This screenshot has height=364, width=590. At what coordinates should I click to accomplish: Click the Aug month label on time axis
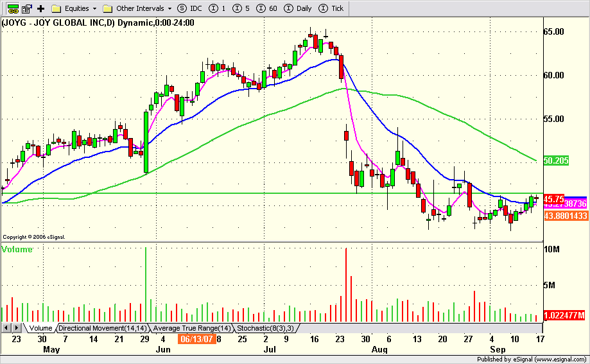click(379, 349)
